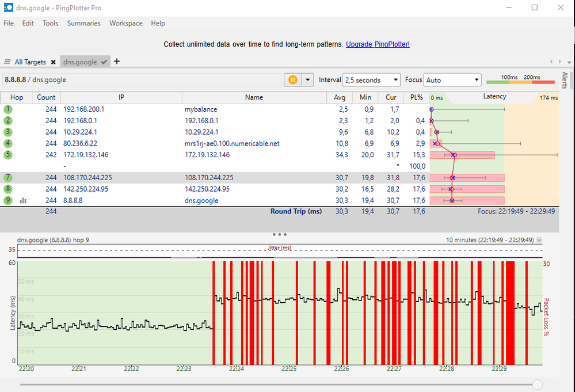Expand the Focus dropdown set to Auto
The height and width of the screenshot is (392, 575).
coord(452,80)
